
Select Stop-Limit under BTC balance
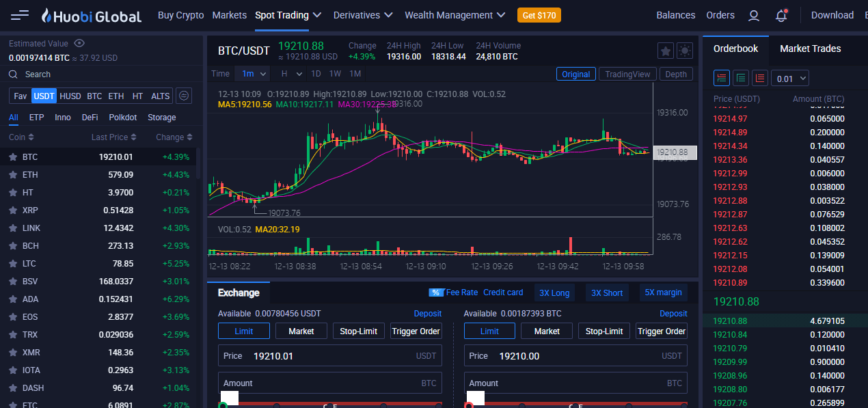[604, 331]
